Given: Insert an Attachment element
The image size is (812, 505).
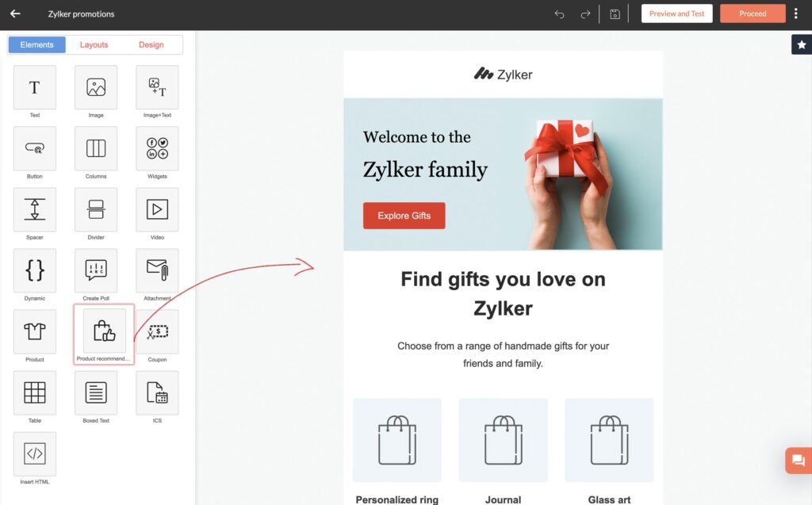Looking at the screenshot, I should [x=157, y=270].
